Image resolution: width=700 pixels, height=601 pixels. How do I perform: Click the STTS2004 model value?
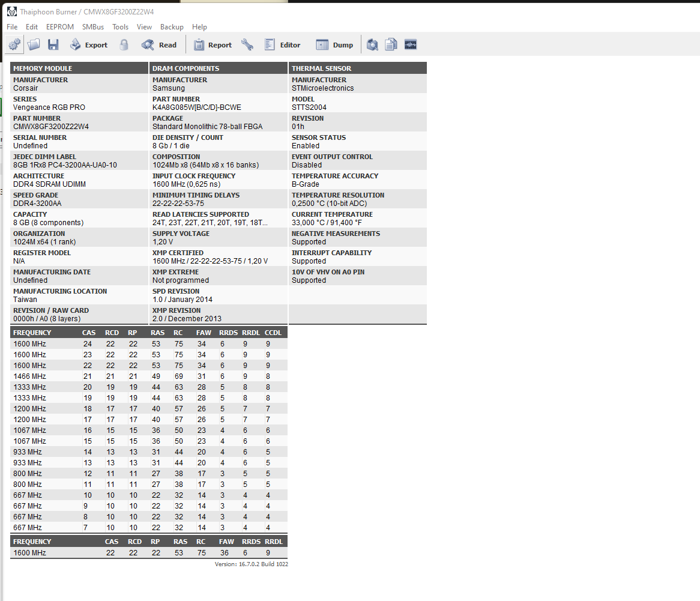pyautogui.click(x=309, y=107)
